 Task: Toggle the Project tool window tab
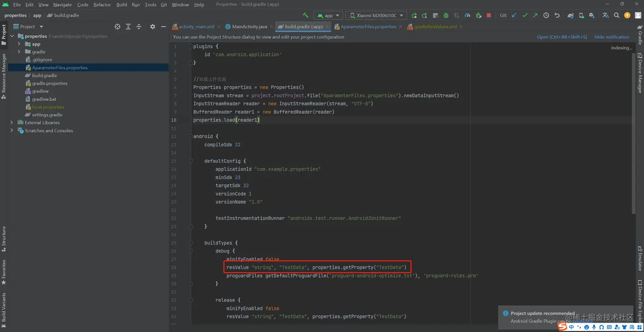4,35
